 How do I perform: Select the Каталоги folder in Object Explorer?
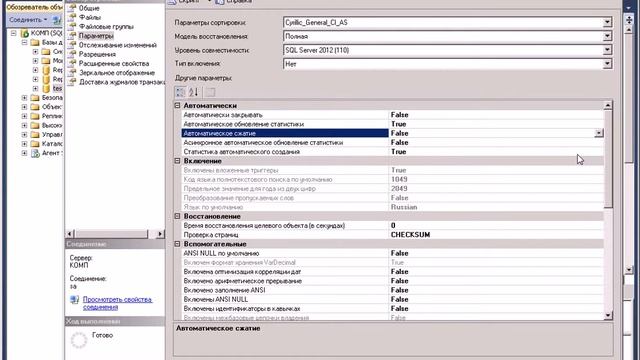[47, 144]
